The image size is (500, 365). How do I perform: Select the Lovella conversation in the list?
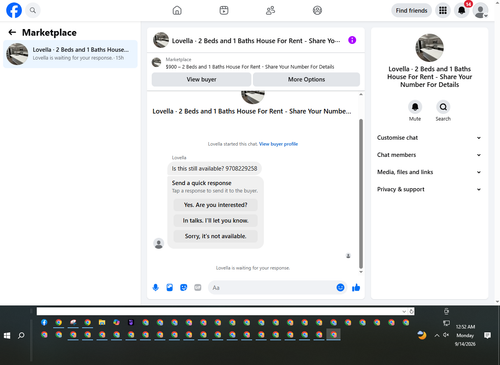(70, 54)
